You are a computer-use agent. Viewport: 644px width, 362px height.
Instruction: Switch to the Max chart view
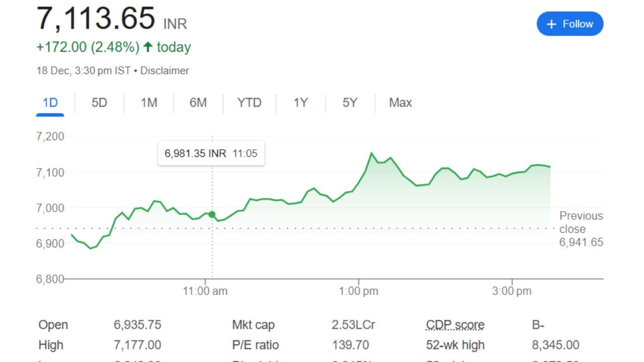(x=399, y=103)
